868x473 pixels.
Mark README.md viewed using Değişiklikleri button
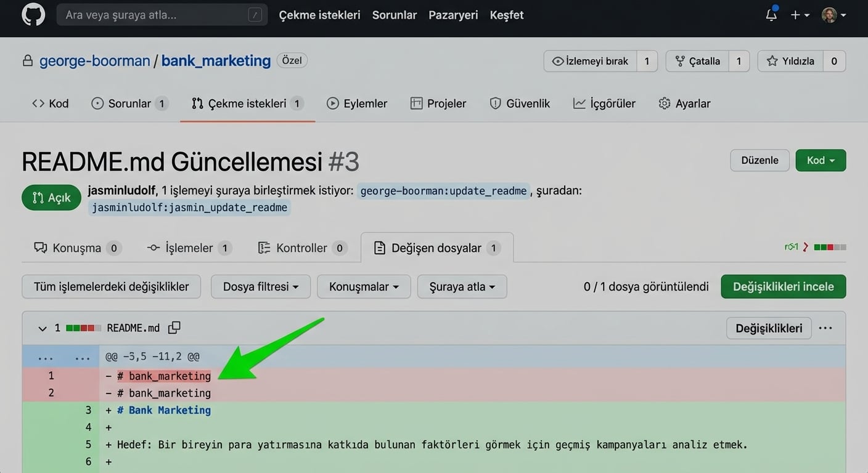[768, 328]
